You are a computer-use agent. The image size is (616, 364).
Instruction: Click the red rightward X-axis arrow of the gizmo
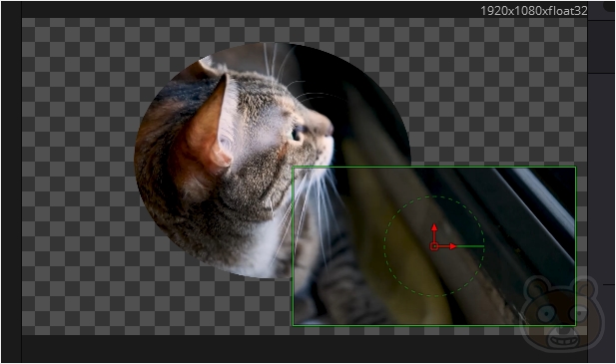pyautogui.click(x=448, y=246)
